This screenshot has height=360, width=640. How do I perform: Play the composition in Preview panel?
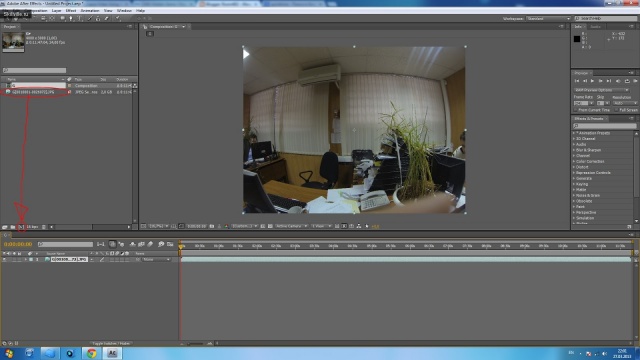[592, 81]
